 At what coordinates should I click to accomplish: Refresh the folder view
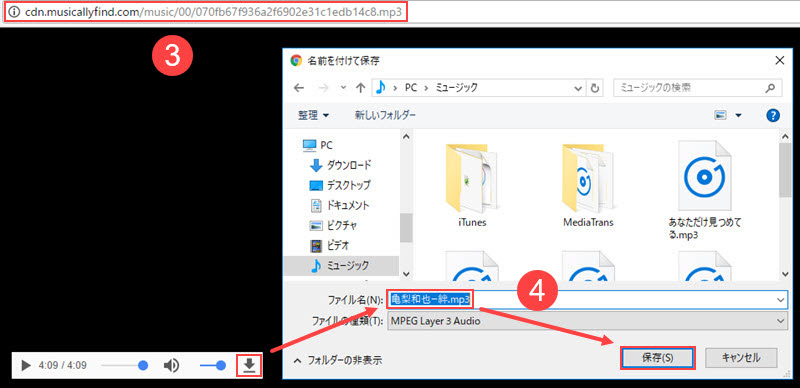point(594,88)
